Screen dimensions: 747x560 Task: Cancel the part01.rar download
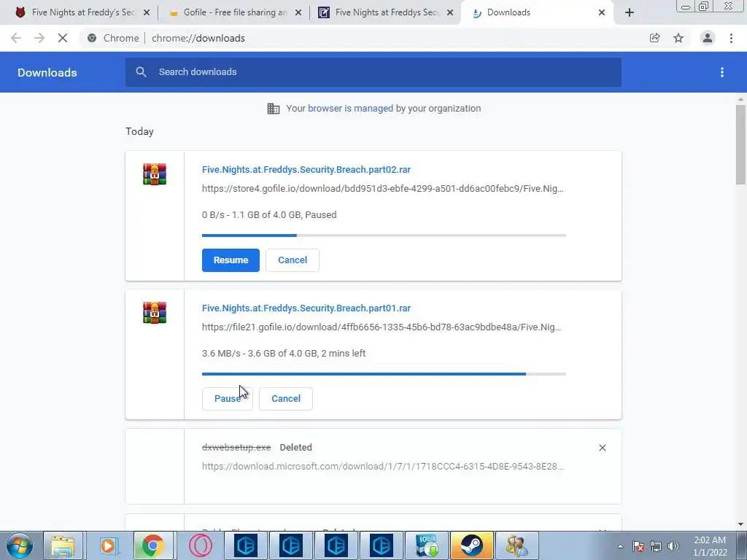point(286,399)
